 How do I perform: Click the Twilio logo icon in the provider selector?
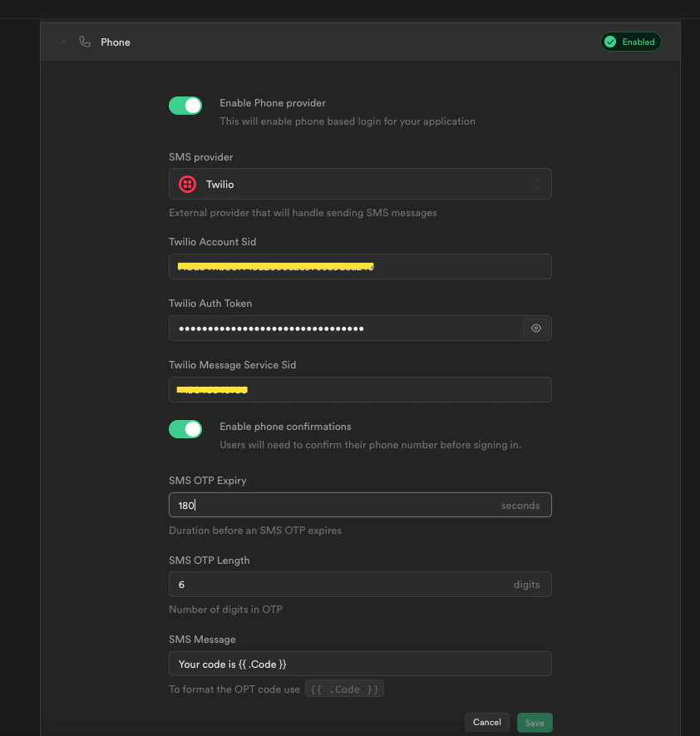point(187,184)
